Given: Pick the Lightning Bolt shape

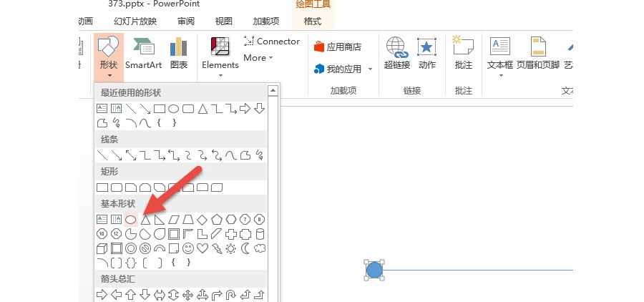Looking at the screenshot, I should pos(216,248).
